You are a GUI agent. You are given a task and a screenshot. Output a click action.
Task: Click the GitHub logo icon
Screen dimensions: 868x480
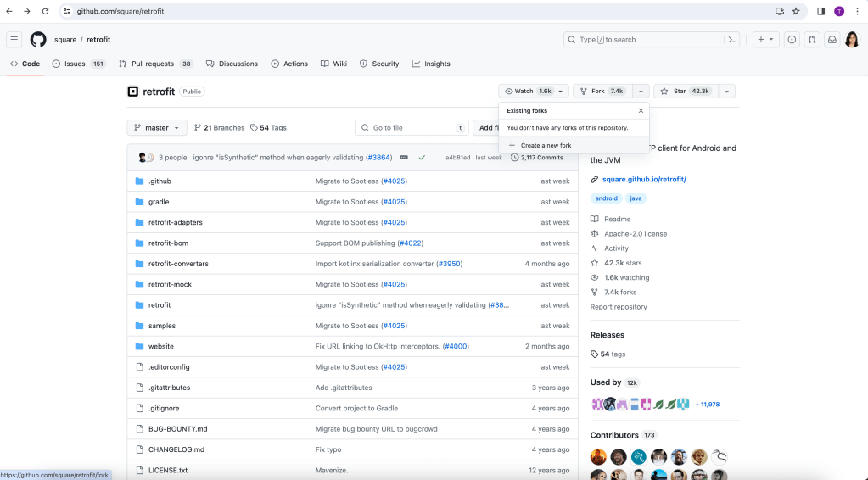(x=38, y=40)
